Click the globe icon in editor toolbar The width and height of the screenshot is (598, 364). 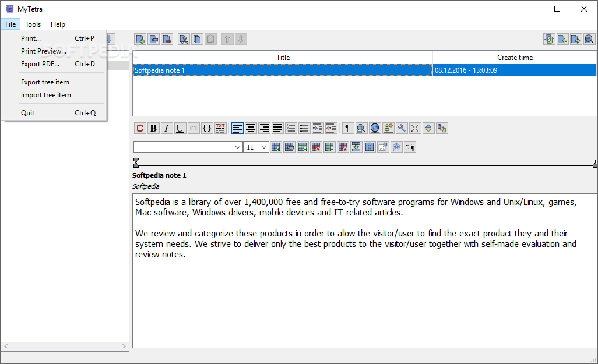pyautogui.click(x=375, y=128)
